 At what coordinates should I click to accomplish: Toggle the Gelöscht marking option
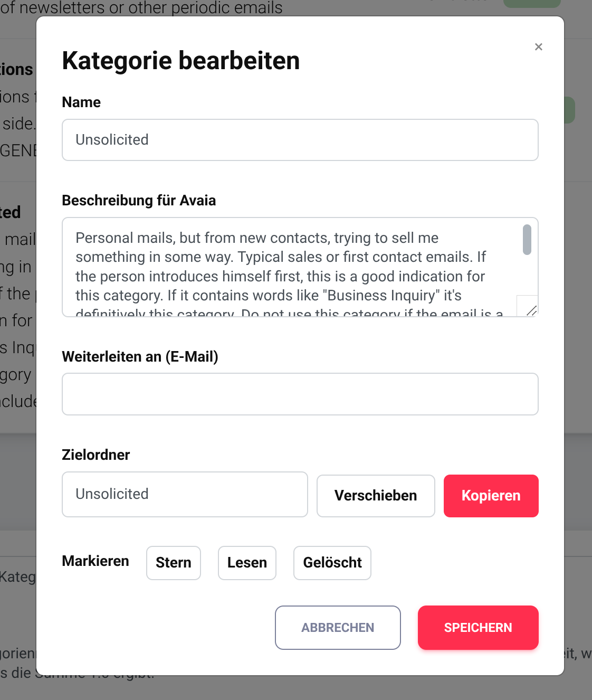point(332,563)
